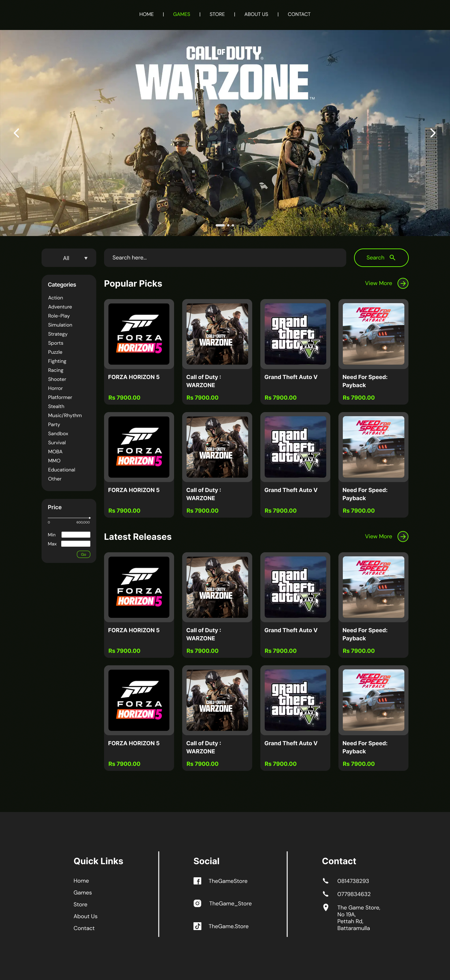450x980 pixels.
Task: Click View More for Popular Picks
Action: 378,283
